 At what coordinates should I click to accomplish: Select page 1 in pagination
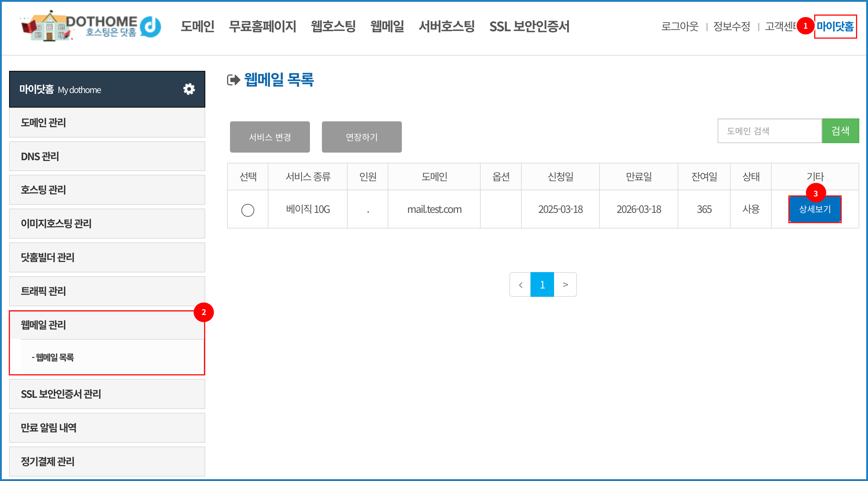click(542, 285)
